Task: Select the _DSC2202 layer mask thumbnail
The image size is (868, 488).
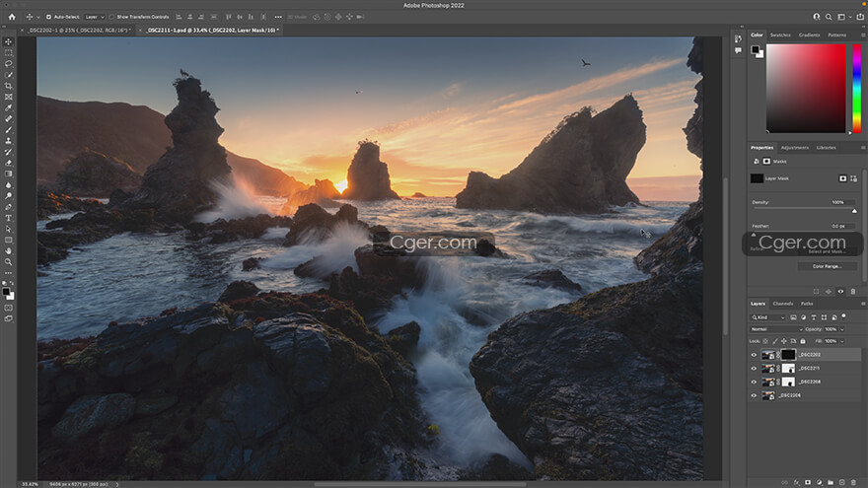Action: click(x=788, y=355)
